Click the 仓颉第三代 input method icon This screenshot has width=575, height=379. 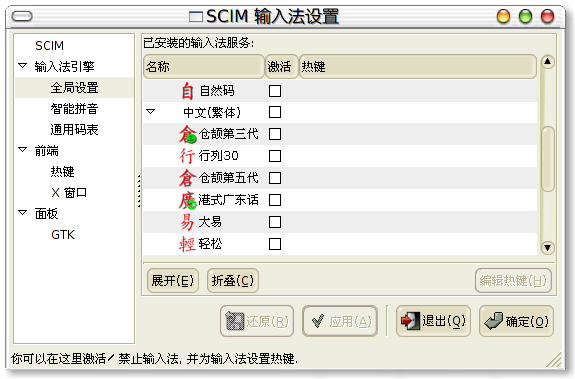pos(188,134)
